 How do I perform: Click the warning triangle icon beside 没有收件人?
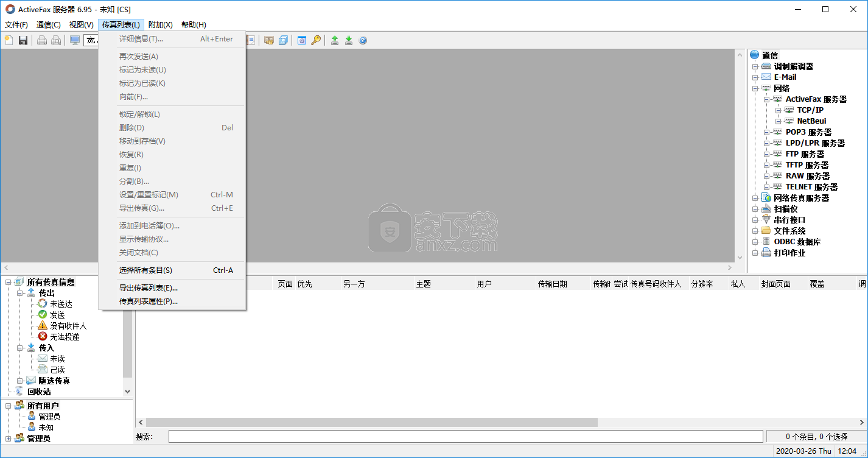[x=43, y=326]
